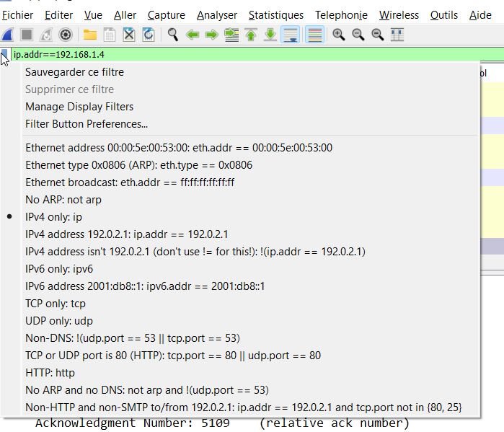Viewport: 504px width, 432px height.
Task: Open Capture options gear icon
Action: click(66, 35)
